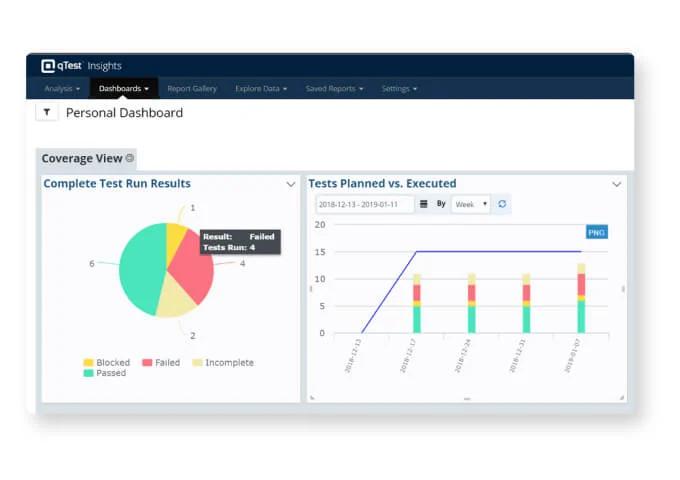Collapse the Tests Planned vs. Executed panel
Image resolution: width=680 pixels, height=480 pixels.
click(616, 184)
